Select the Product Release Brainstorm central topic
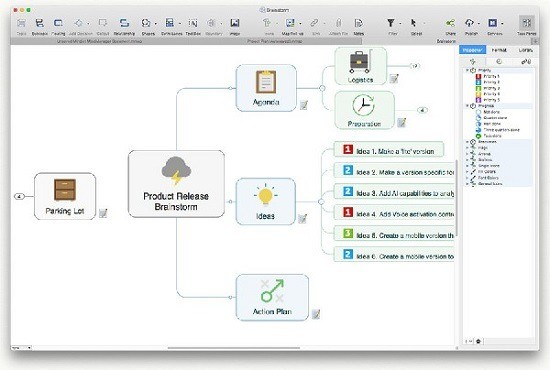550x370 pixels. point(176,184)
